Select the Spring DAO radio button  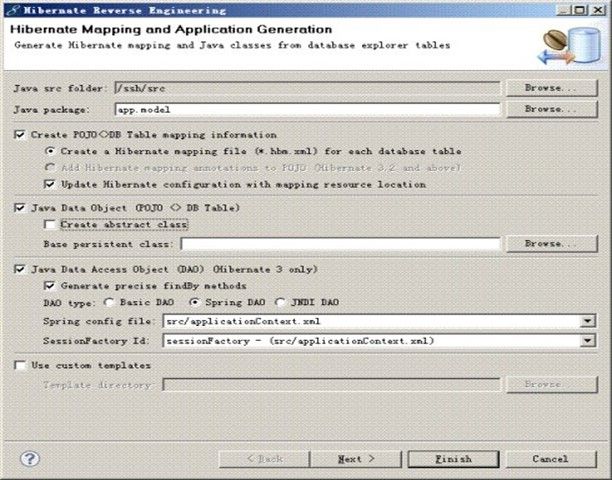click(x=194, y=302)
